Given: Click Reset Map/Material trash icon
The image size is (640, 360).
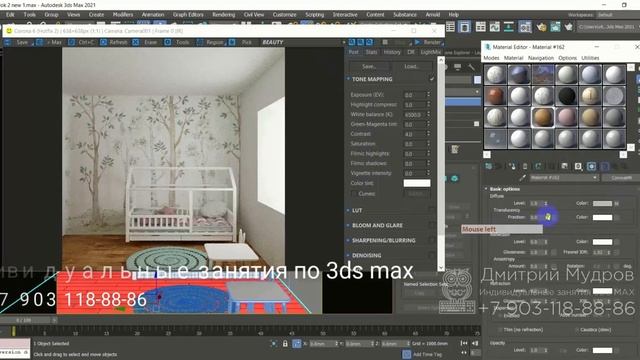Looking at the screenshot, I should pyautogui.click(x=525, y=166).
